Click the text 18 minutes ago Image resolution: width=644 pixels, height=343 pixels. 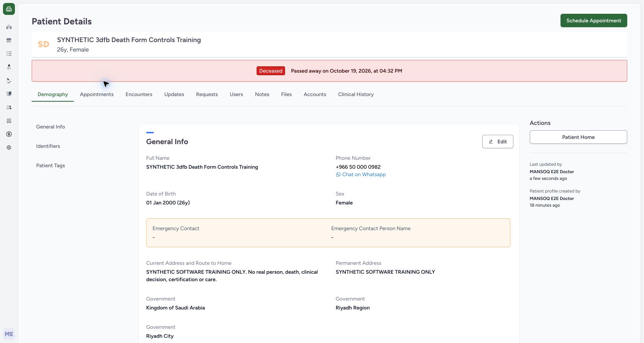pyautogui.click(x=545, y=205)
